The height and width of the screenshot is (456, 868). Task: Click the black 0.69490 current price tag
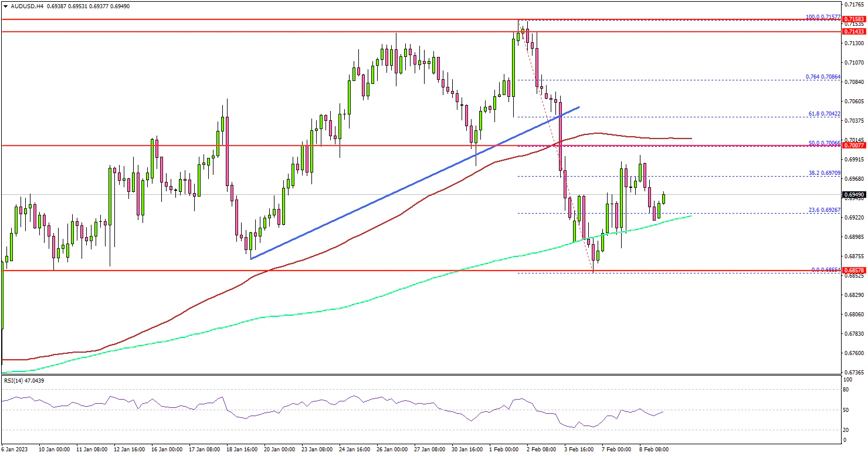click(x=853, y=194)
